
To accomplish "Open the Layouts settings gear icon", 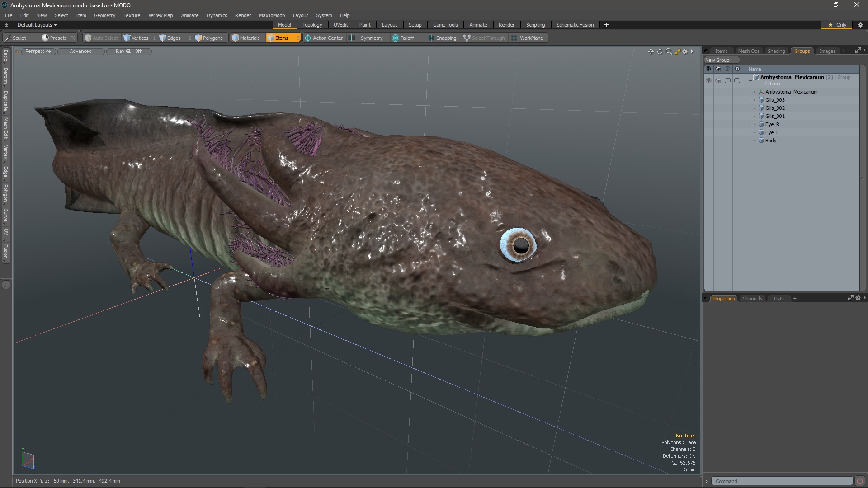I will coord(860,25).
